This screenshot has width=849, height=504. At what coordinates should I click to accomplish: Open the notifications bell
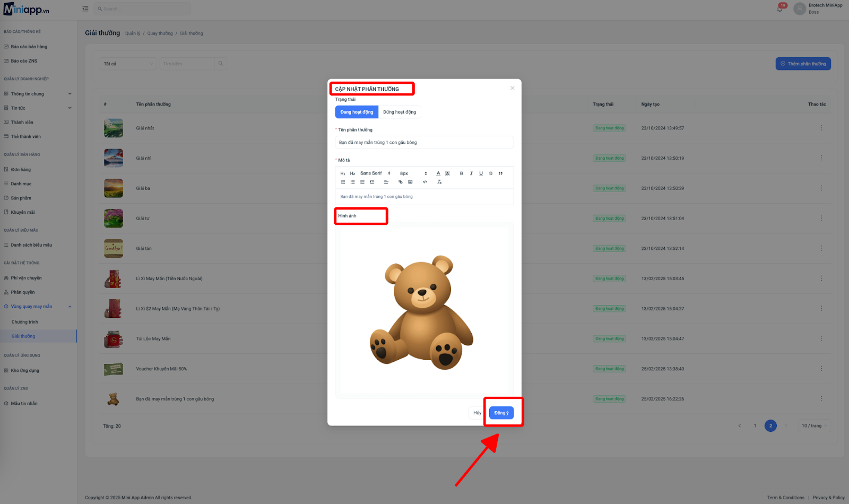click(x=780, y=8)
